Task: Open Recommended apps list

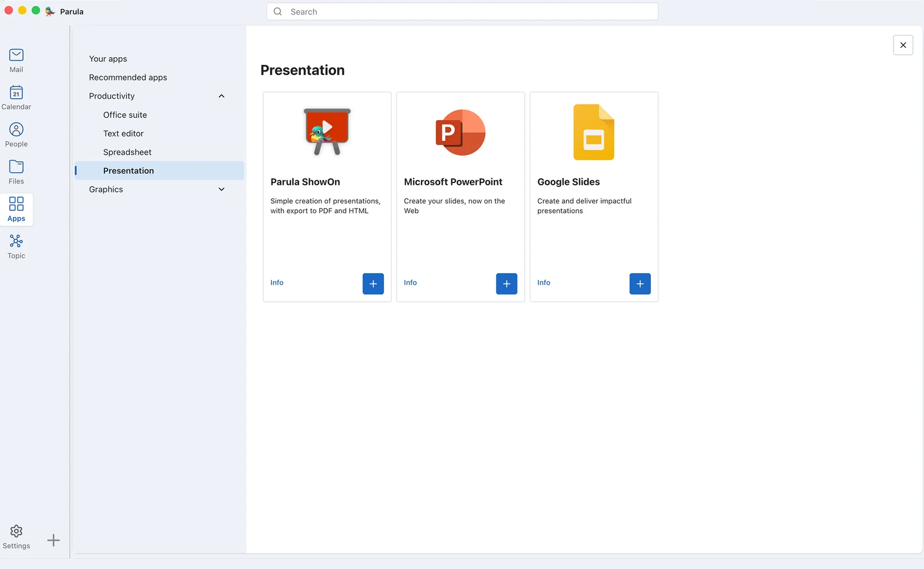Action: 128,77
